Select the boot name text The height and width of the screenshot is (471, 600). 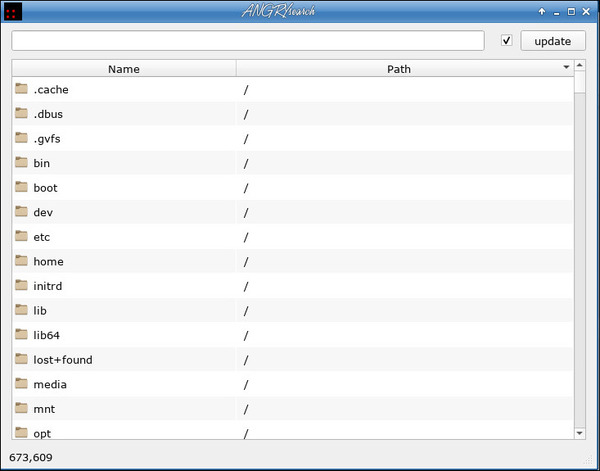tap(46, 188)
